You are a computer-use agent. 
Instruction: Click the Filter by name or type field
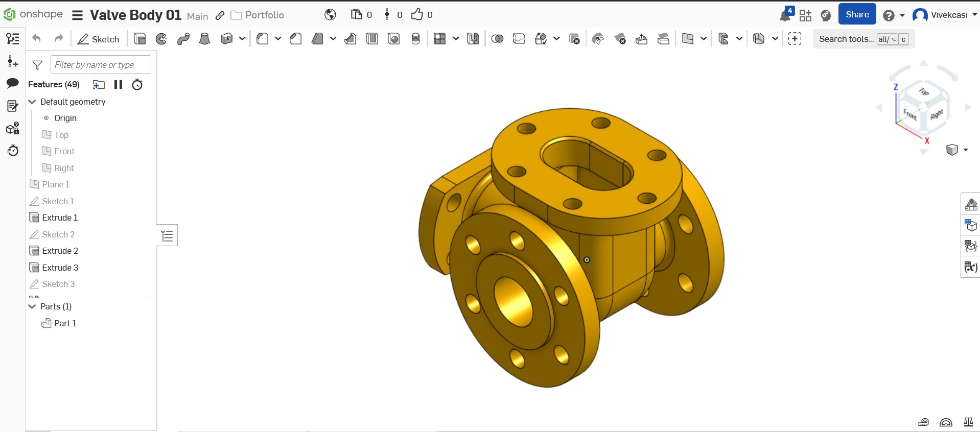coord(101,65)
